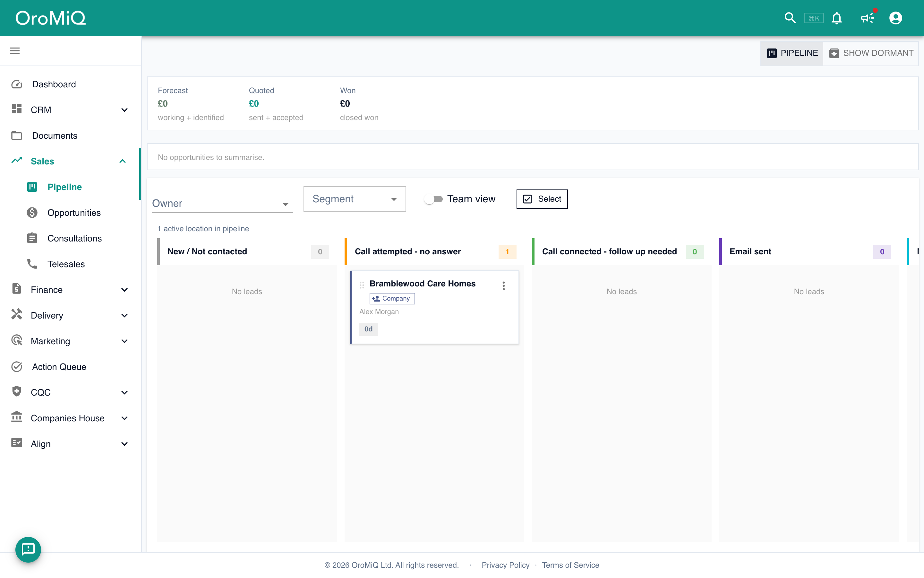Open the Terms of Service link
This screenshot has height=578, width=924.
(x=570, y=565)
